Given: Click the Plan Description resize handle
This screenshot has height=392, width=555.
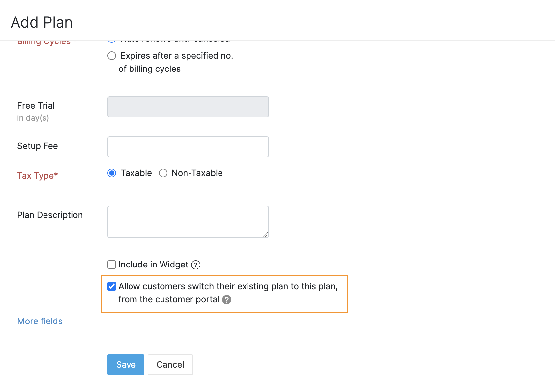Looking at the screenshot, I should (266, 235).
